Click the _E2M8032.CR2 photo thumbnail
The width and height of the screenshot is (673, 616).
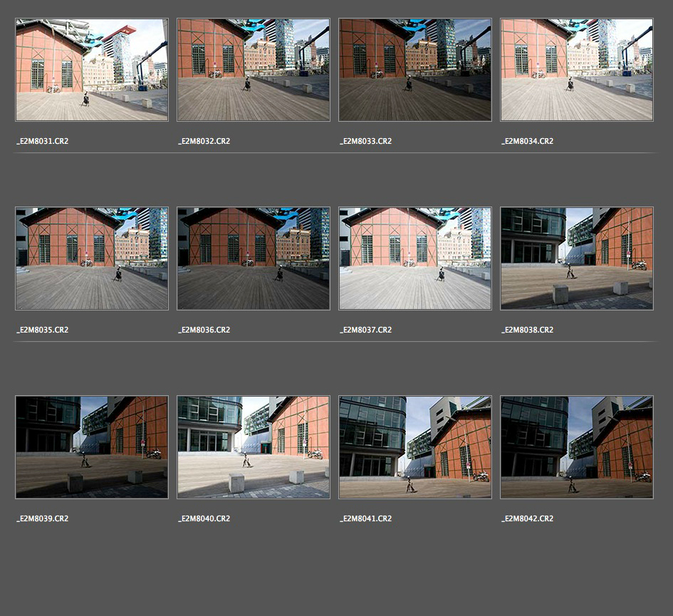click(x=254, y=70)
